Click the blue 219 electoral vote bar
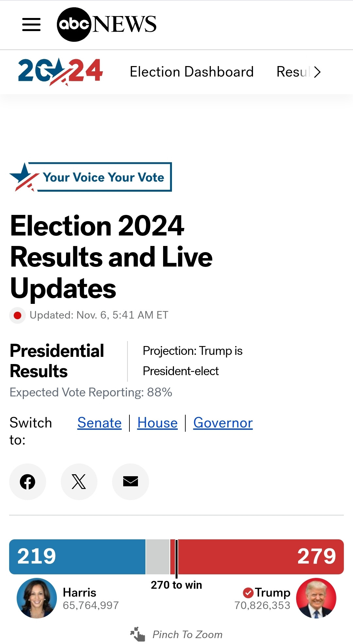This screenshot has width=353, height=644. 77,556
